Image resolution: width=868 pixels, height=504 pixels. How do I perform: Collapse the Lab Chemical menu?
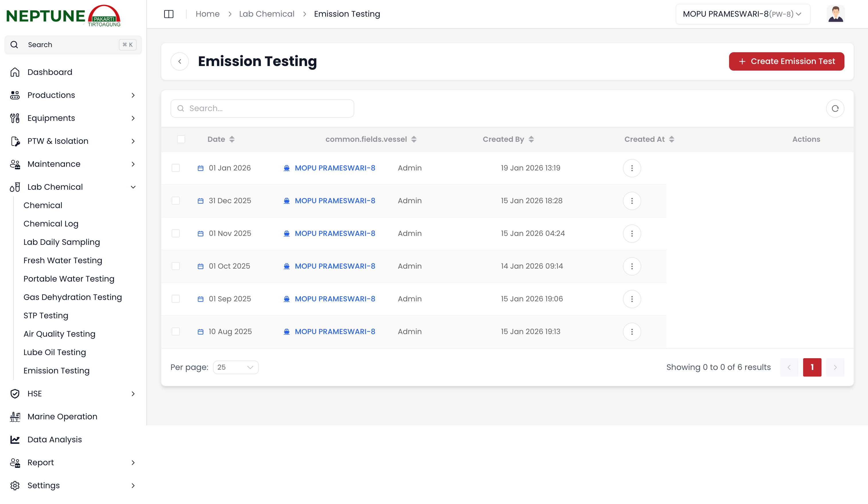[133, 187]
